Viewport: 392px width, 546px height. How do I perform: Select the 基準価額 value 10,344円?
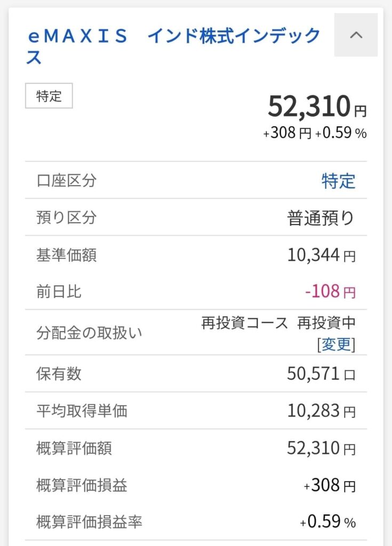point(321,255)
